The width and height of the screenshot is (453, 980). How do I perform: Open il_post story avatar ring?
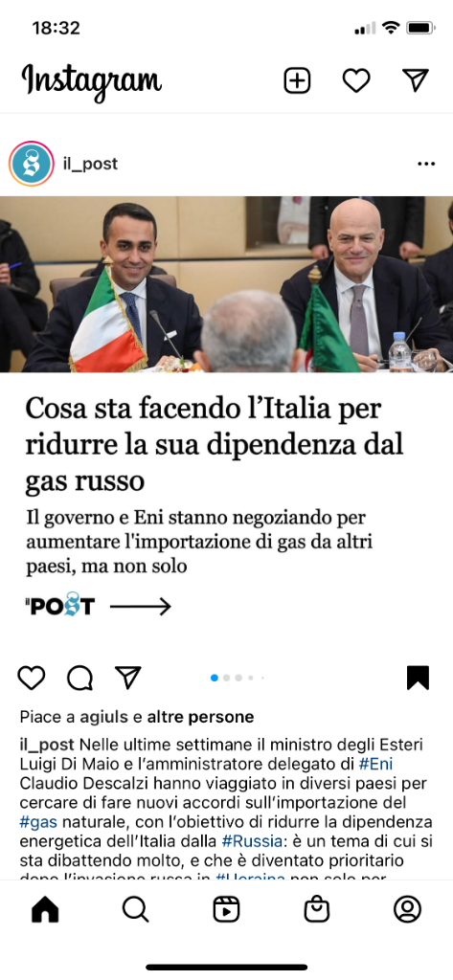point(31,164)
